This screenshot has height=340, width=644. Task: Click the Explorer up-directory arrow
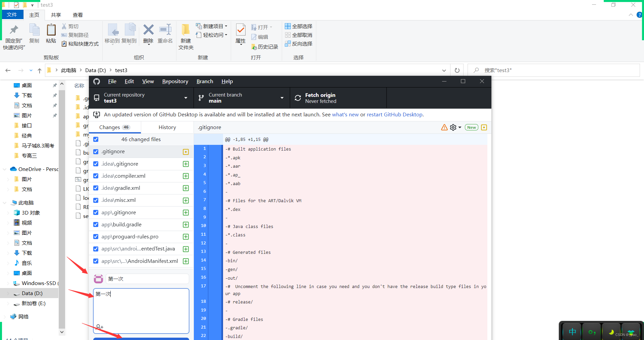[40, 70]
